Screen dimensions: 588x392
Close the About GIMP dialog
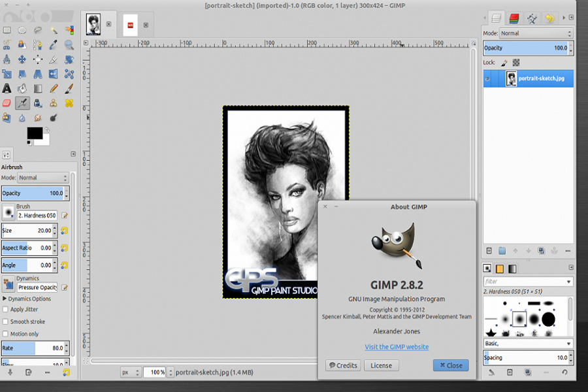coord(451,365)
